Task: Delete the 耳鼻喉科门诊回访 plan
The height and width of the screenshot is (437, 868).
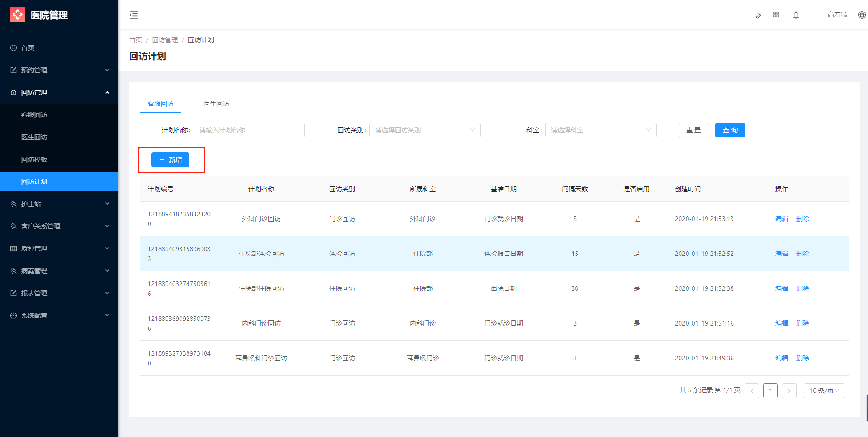Action: (803, 358)
